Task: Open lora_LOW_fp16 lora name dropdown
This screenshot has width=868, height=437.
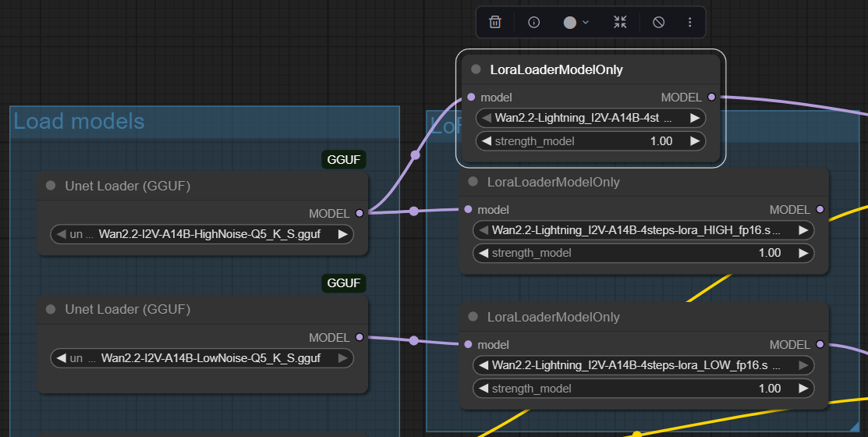Action: pyautogui.click(x=643, y=365)
